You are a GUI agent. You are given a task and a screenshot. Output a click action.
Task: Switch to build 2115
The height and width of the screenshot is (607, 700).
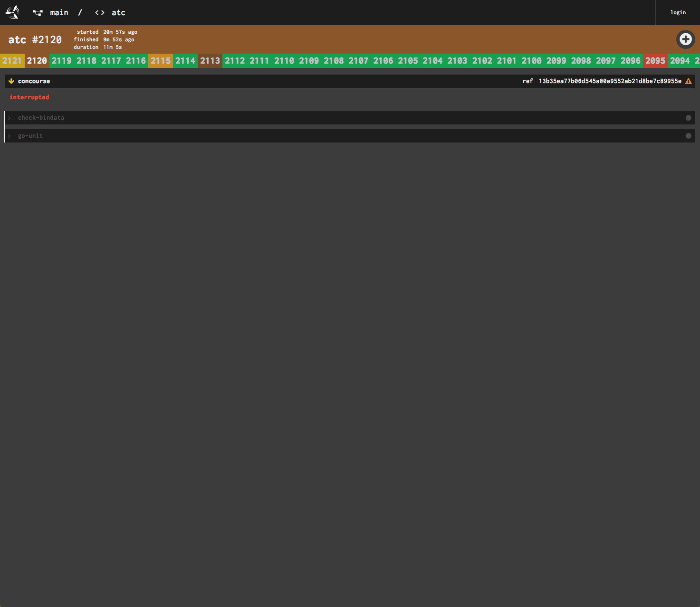click(160, 61)
